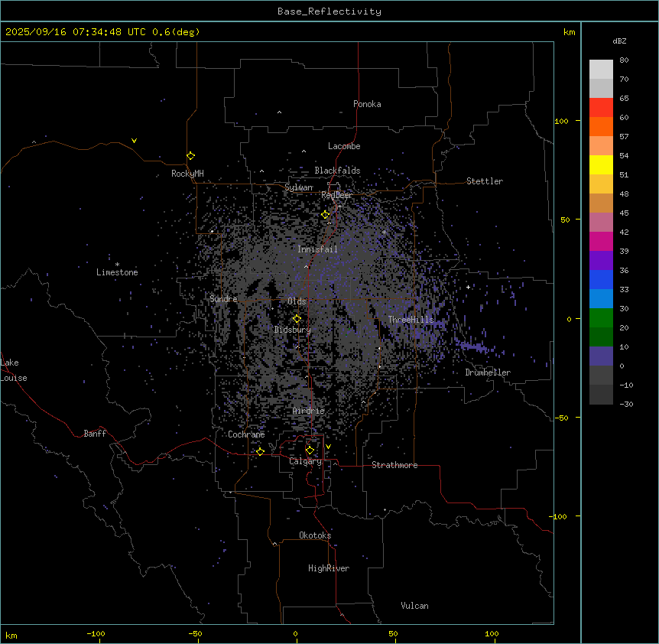This screenshot has height=644, width=659.
Task: Click the yellow diamond marker above the Calgary label
Action: point(310,450)
